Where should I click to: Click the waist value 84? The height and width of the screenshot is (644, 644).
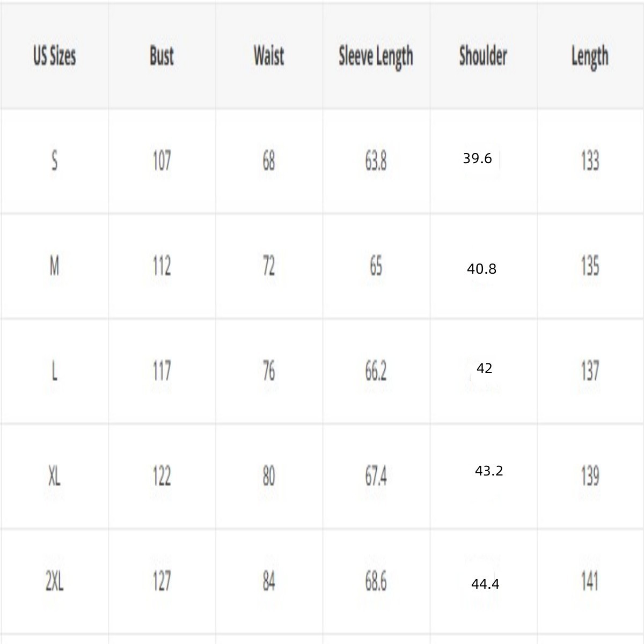[x=269, y=581]
